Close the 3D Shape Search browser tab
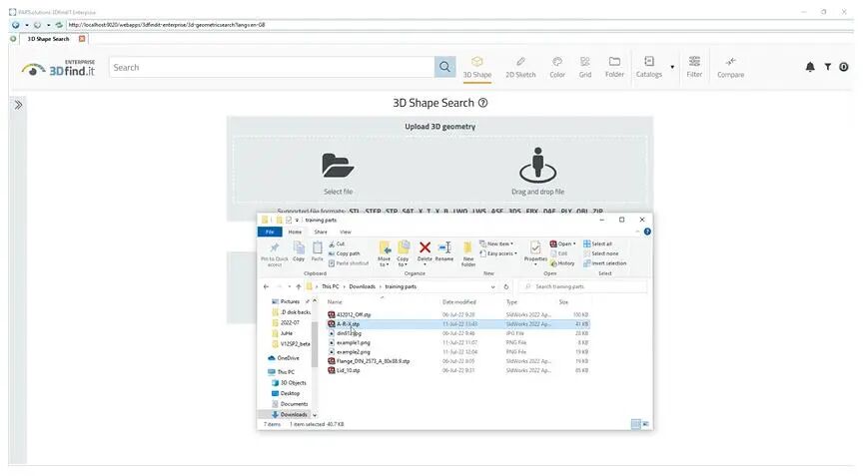Viewport: 868px width, 476px height. coord(82,39)
